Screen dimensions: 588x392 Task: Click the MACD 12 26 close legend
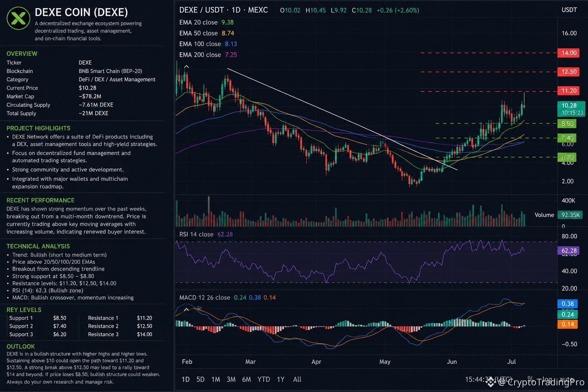(x=227, y=297)
